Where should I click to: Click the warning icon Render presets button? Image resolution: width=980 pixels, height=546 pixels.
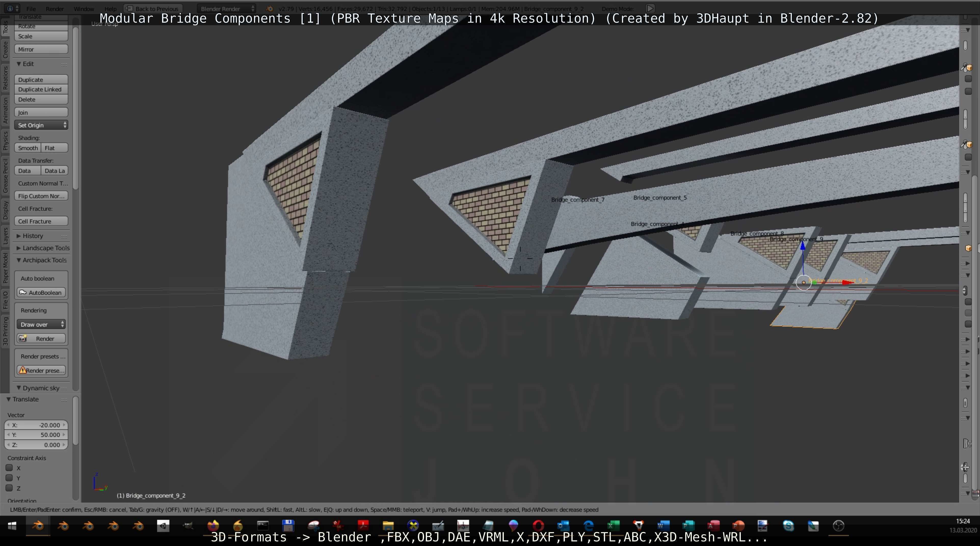(41, 370)
